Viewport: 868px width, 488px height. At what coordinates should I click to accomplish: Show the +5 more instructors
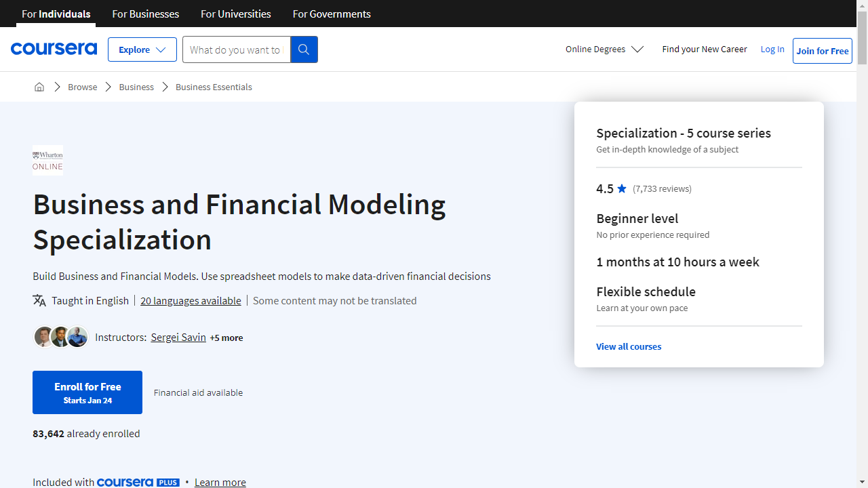(226, 338)
